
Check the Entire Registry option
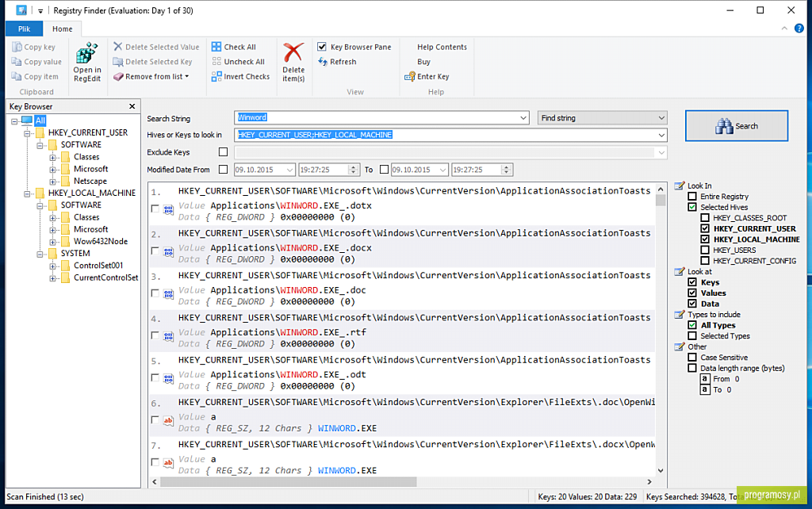pyautogui.click(x=691, y=197)
